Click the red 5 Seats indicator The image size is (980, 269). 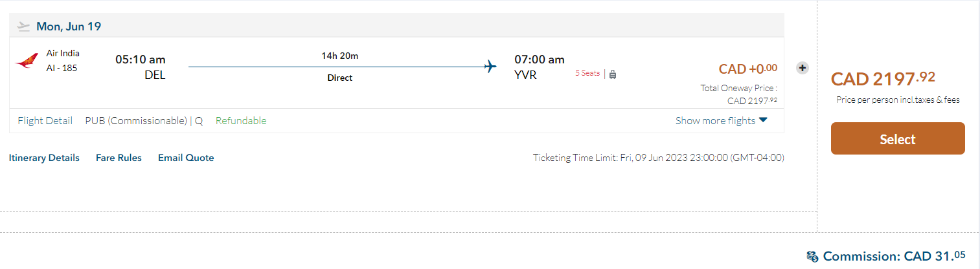587,74
